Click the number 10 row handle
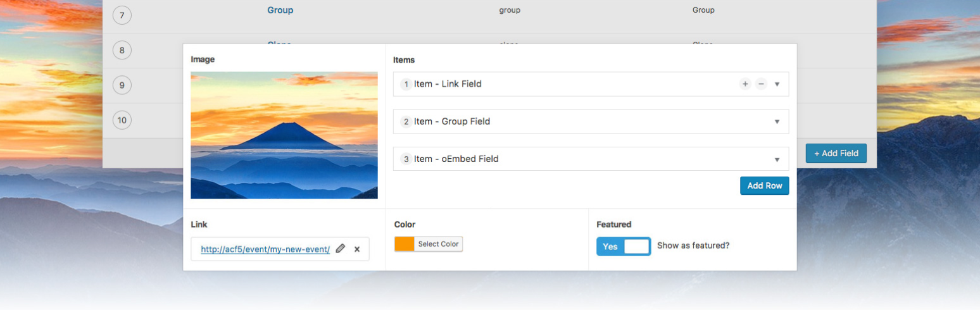 (122, 120)
